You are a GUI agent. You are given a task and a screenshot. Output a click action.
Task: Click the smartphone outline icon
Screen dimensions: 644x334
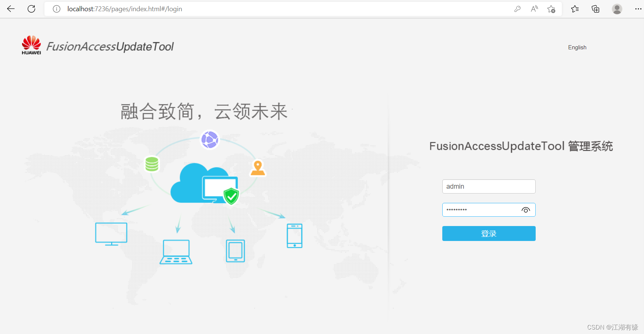[295, 236]
